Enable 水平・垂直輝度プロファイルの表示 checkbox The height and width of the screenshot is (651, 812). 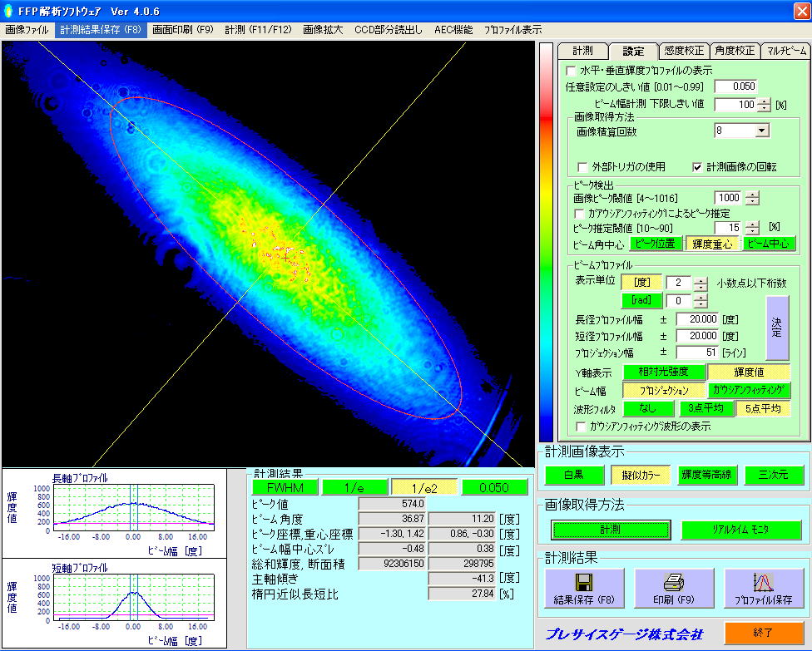click(571, 71)
